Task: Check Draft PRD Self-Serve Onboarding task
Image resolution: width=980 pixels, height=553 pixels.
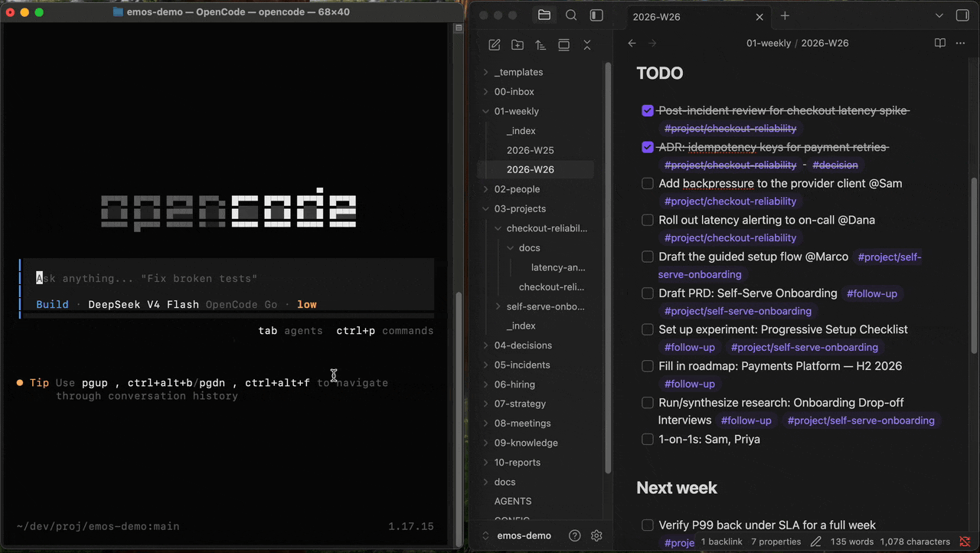Action: pyautogui.click(x=648, y=293)
